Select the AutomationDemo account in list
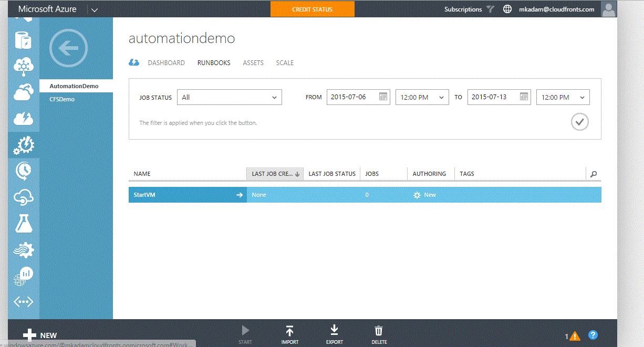Image resolution: width=644 pixels, height=347 pixels. click(76, 86)
